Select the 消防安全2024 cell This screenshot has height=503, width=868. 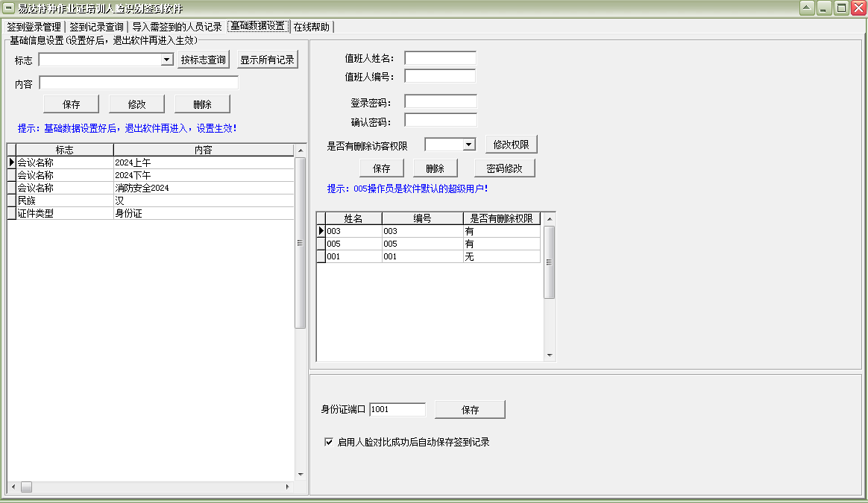click(203, 188)
